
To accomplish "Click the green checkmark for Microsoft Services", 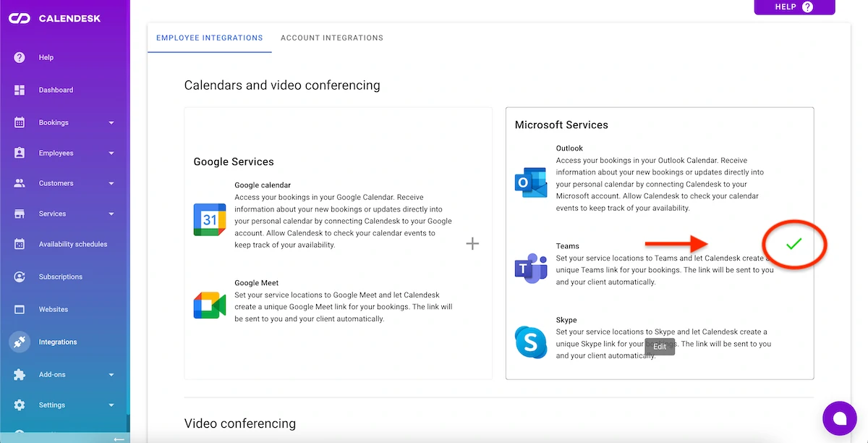I will [793, 245].
